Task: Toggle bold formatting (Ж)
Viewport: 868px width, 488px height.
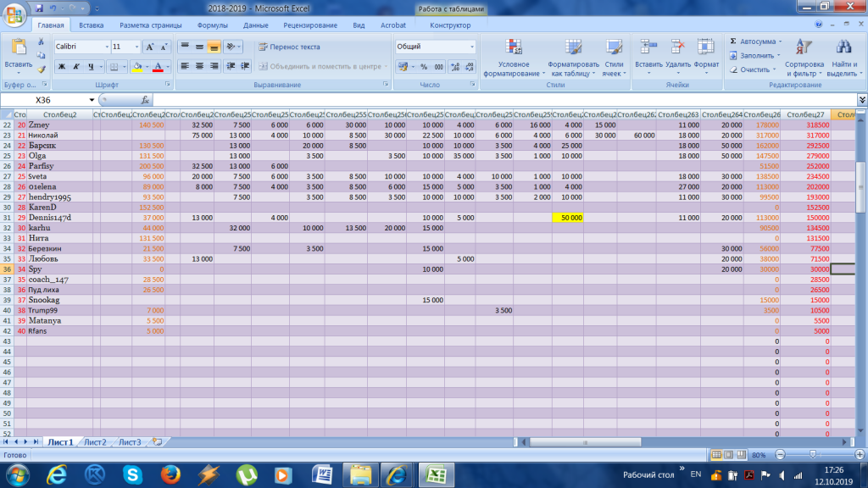Action: coord(62,66)
